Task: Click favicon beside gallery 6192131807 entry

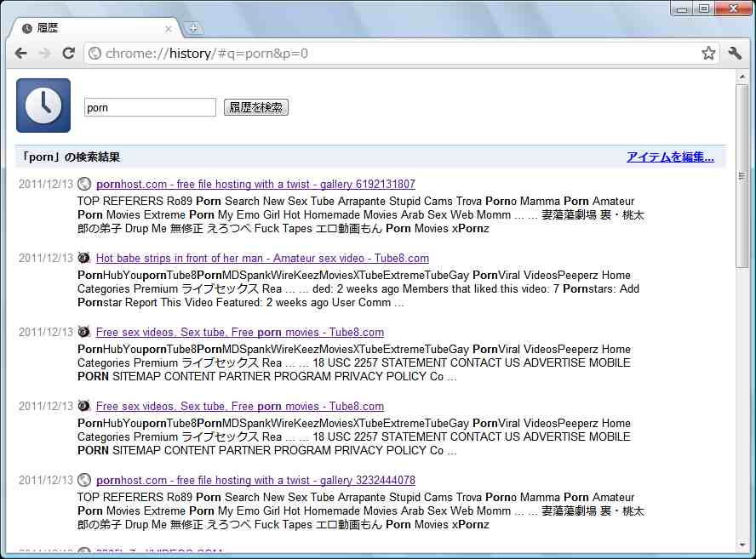Action: tap(84, 184)
